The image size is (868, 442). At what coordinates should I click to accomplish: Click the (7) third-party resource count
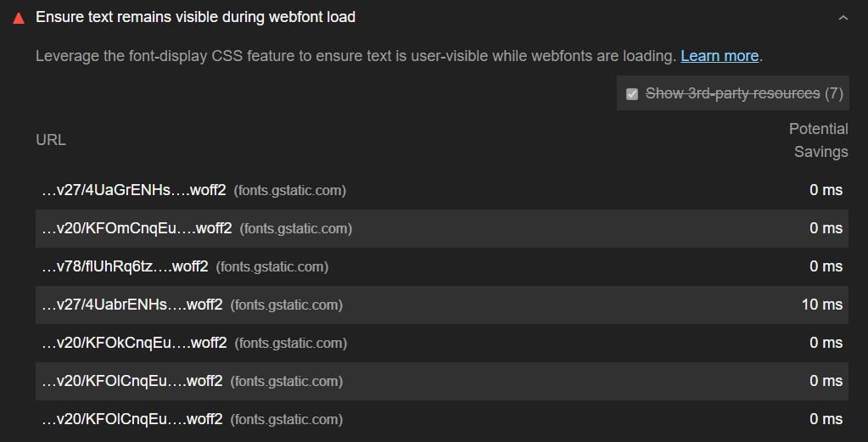point(834,93)
